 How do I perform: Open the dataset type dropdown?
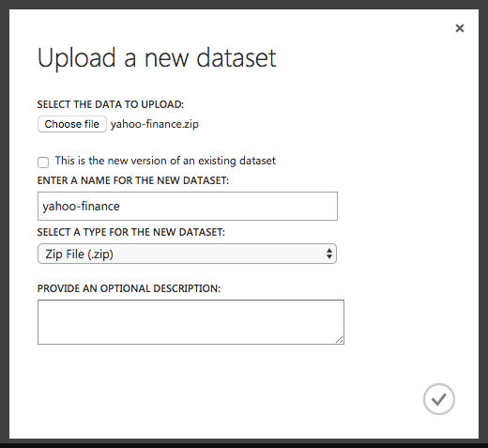coord(187,254)
